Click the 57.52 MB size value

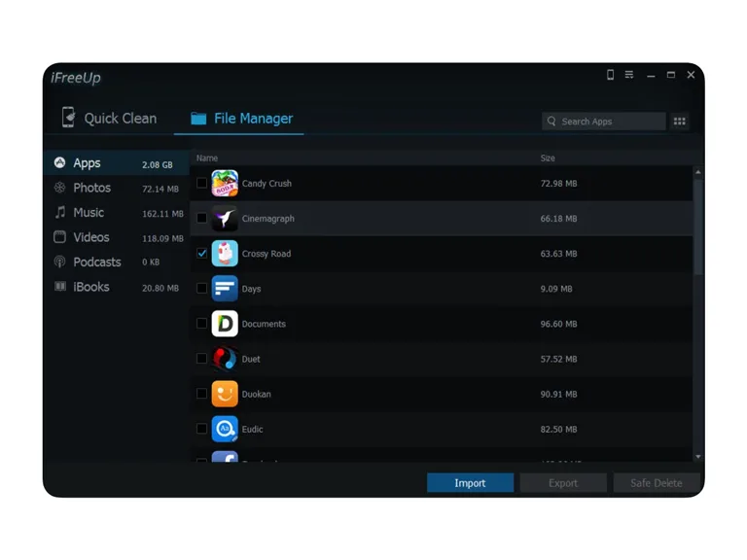coord(559,359)
